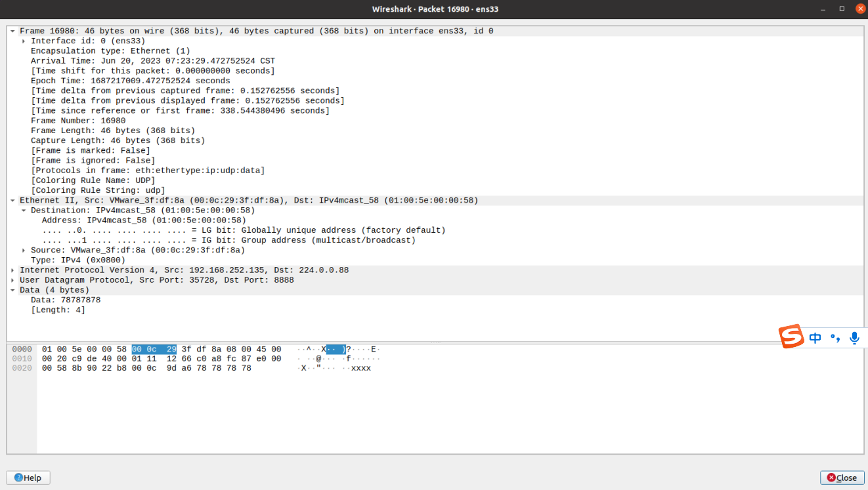Collapse the Destination: IPv4mcast_58 node
Image resolution: width=868 pixels, height=490 pixels.
24,210
